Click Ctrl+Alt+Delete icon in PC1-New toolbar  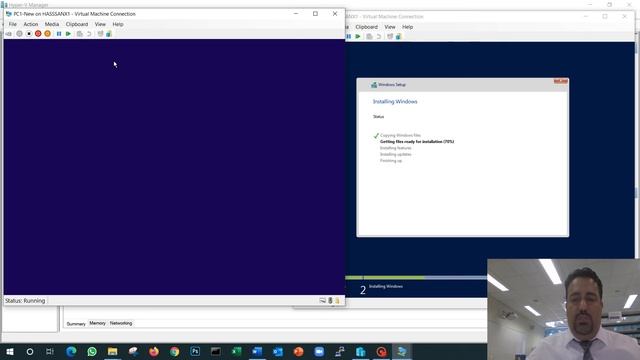coord(8,34)
